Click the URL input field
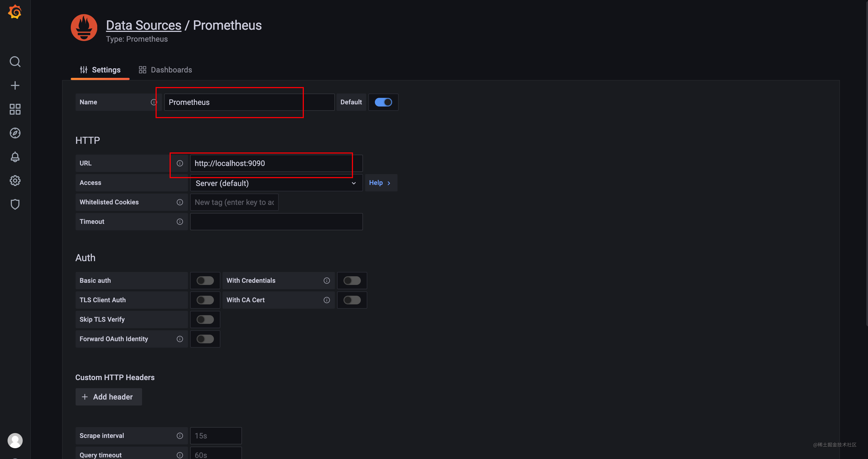 pyautogui.click(x=276, y=164)
